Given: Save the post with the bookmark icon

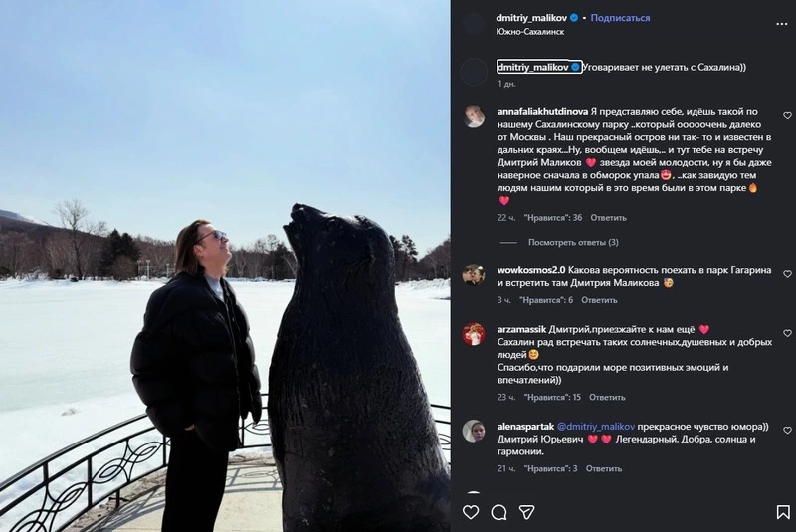Looking at the screenshot, I should tap(783, 512).
